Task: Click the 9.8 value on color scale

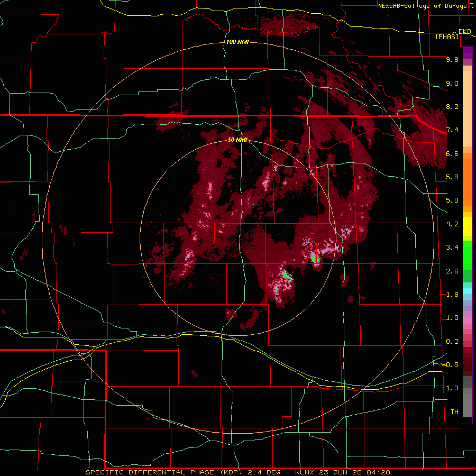Action: tap(452, 59)
